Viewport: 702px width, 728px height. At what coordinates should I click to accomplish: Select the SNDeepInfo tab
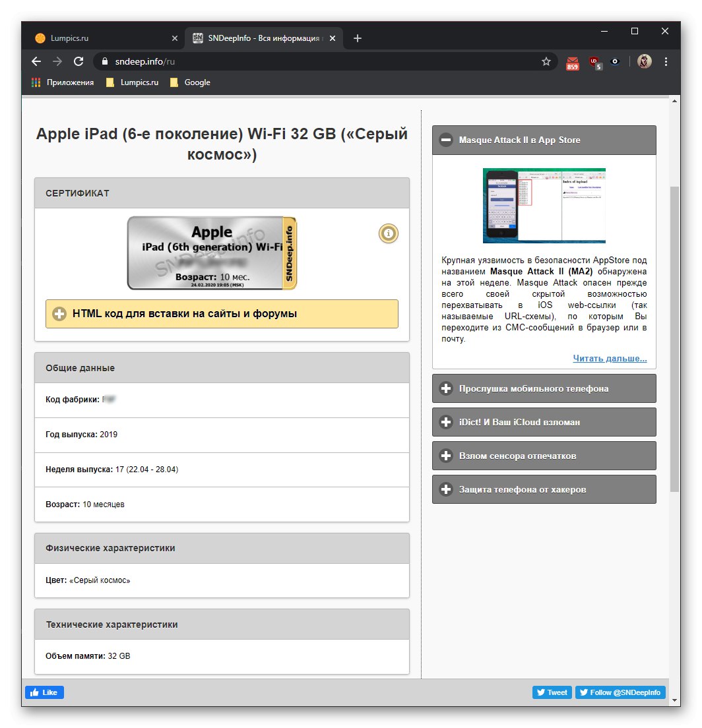(263, 38)
